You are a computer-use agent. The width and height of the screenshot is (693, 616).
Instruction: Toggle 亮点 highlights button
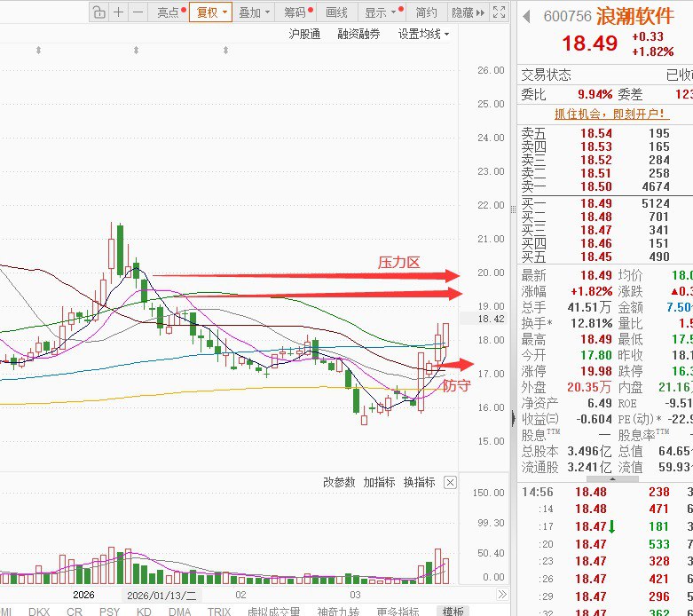point(170,12)
